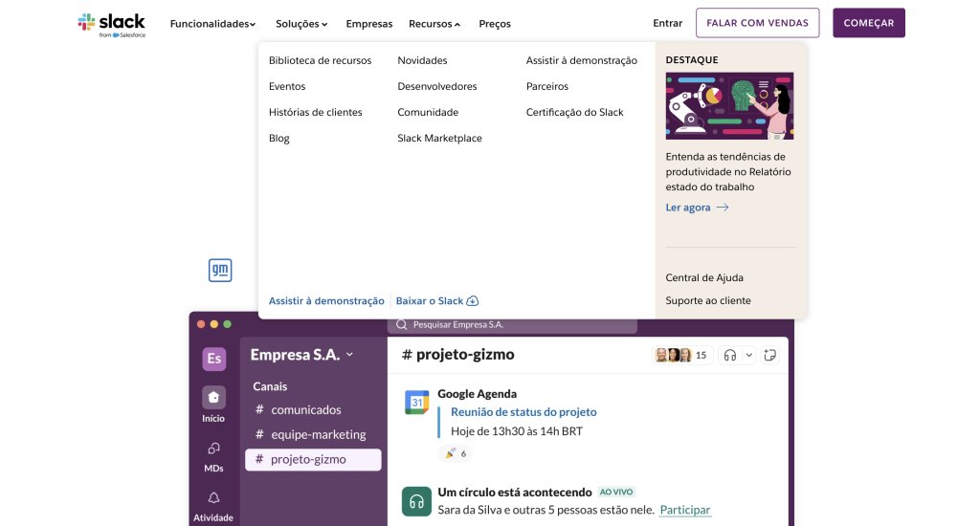
Task: Open the Reunião de status do projeto link
Action: coord(523,412)
